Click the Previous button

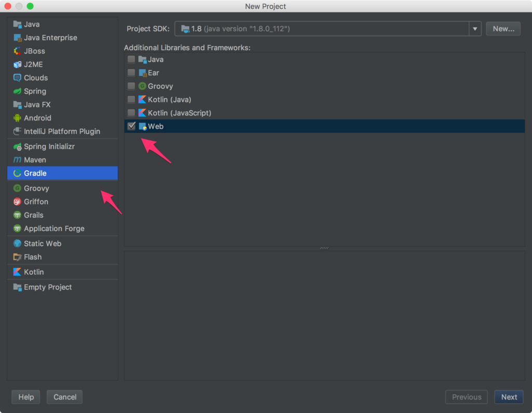(467, 397)
